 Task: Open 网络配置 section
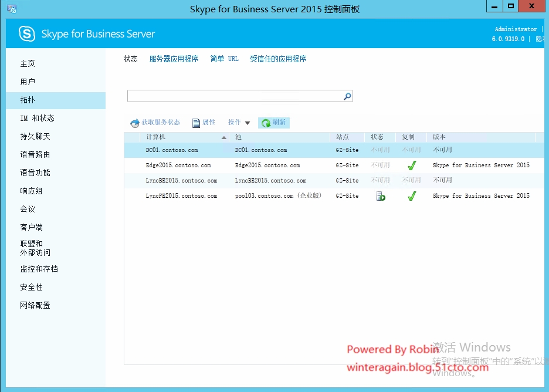(x=35, y=306)
